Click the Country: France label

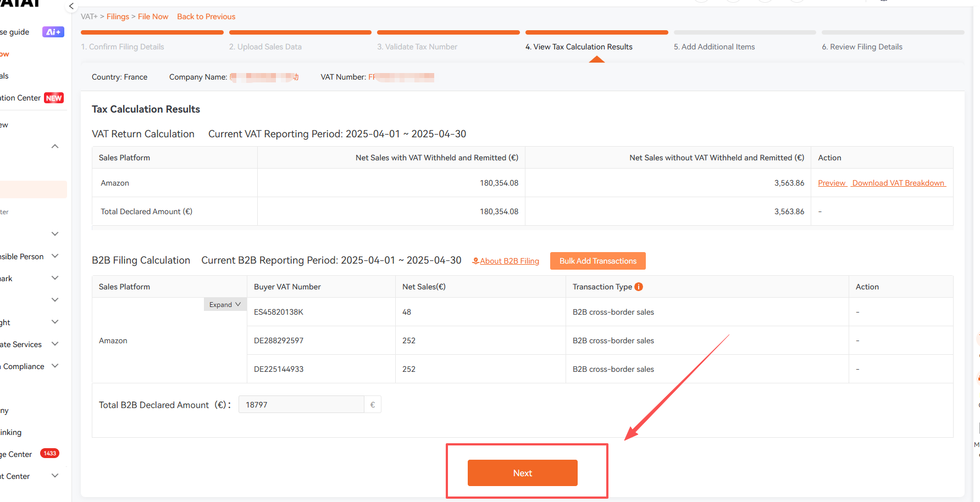(x=119, y=77)
